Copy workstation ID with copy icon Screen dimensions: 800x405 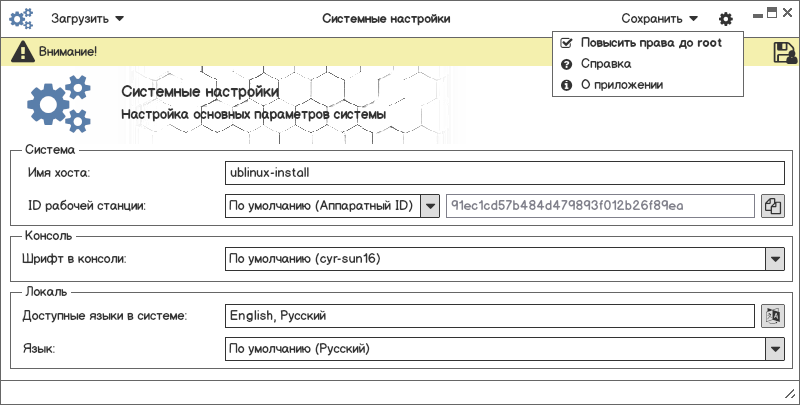[x=772, y=206]
